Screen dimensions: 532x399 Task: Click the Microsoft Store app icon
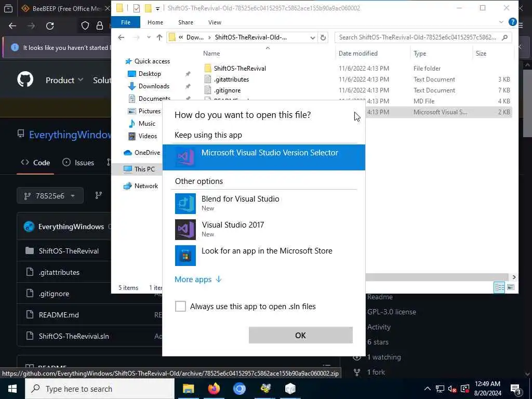185,256
